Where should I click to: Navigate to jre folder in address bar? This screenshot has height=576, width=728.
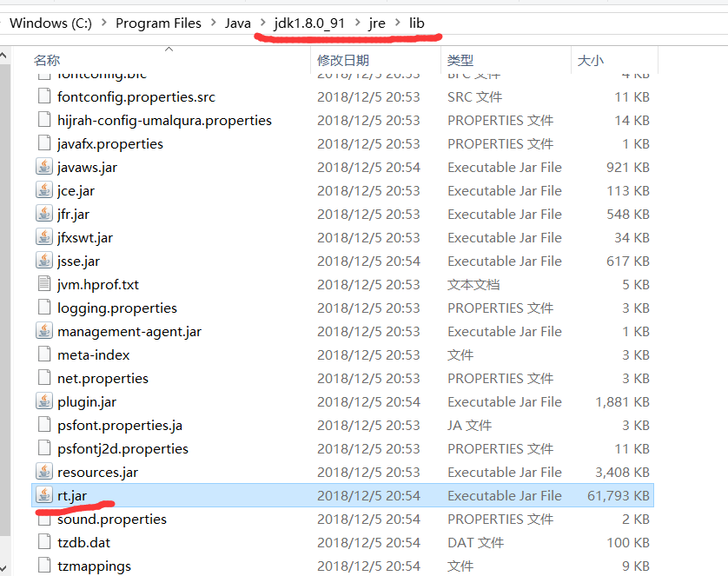click(377, 23)
